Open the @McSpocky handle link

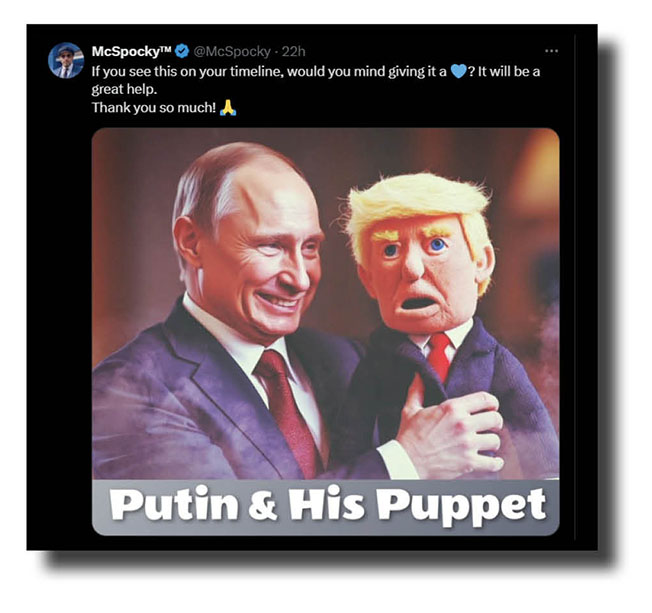pos(232,52)
